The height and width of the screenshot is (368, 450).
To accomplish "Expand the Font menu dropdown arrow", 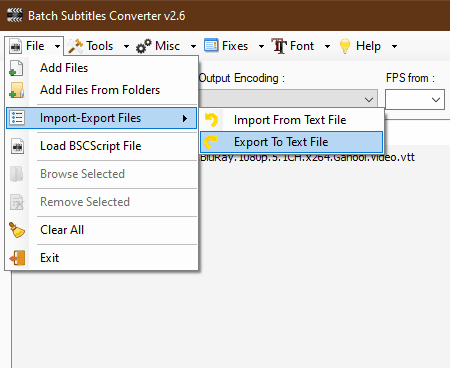I will click(x=327, y=46).
